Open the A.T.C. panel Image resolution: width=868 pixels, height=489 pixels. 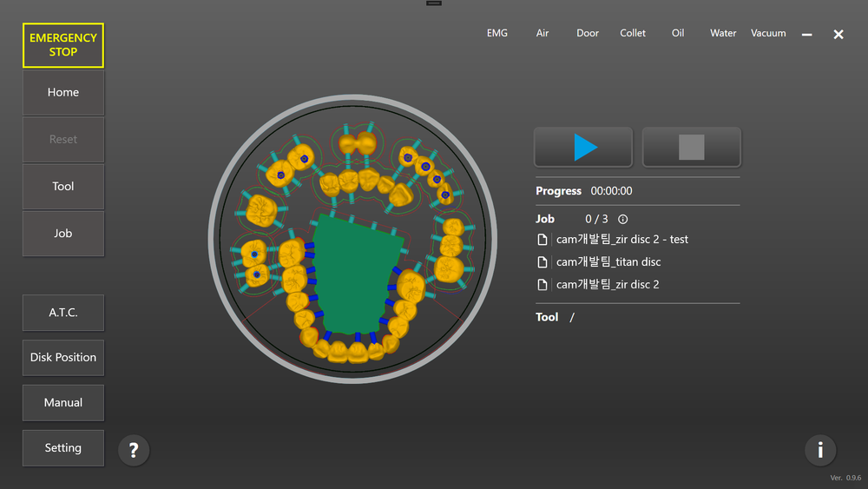(x=63, y=313)
